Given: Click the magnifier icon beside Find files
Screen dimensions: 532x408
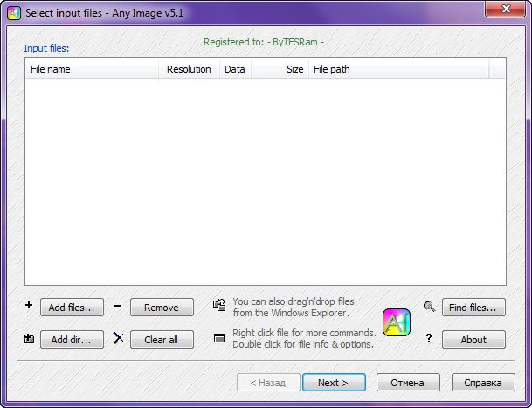Looking at the screenshot, I should [429, 307].
